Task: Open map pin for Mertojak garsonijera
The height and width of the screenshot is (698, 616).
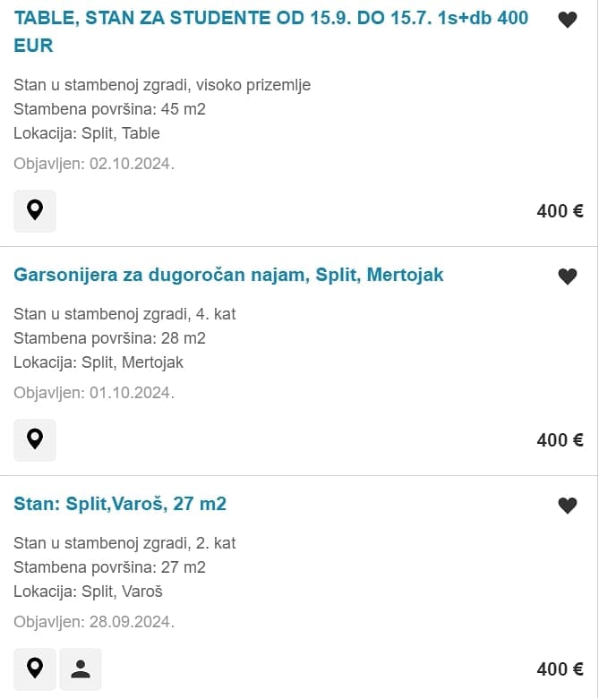Action: tap(35, 440)
